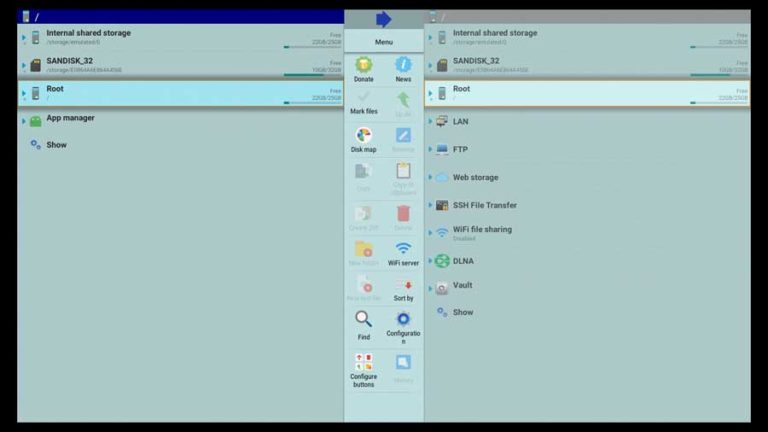This screenshot has height=432, width=768.
Task: Select the Mark files checkmark icon
Action: click(363, 97)
